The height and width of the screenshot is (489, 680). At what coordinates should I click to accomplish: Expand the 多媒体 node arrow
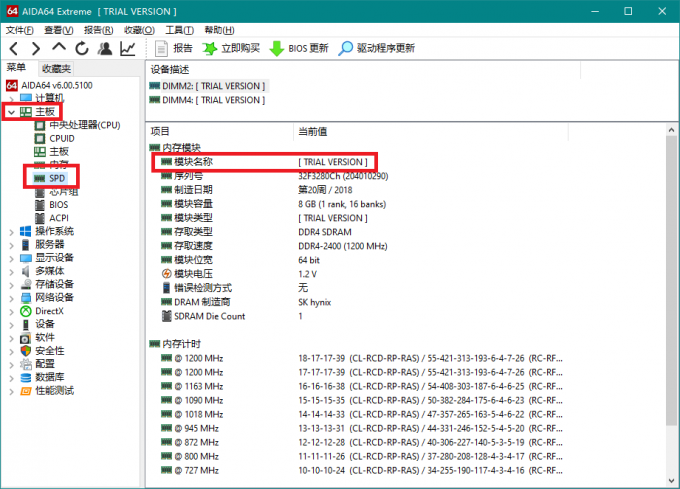[x=11, y=271]
